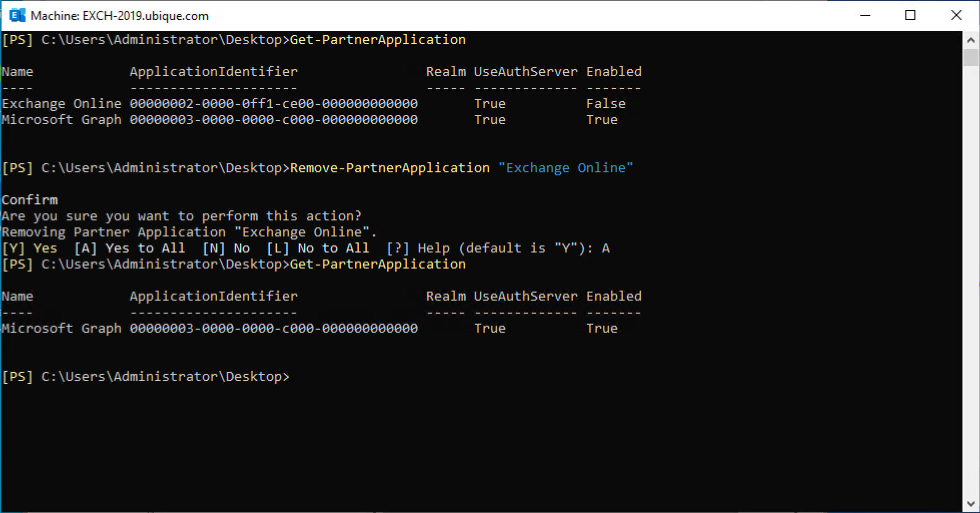Click the 'Removing Partner Application' line
The height and width of the screenshot is (513, 980).
189,232
